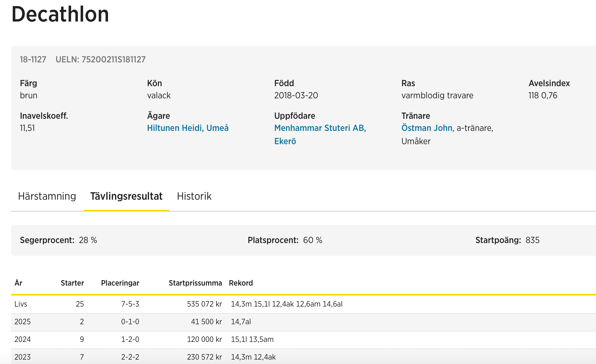Click 2023 prize sum 230 572 kr

tap(204, 357)
